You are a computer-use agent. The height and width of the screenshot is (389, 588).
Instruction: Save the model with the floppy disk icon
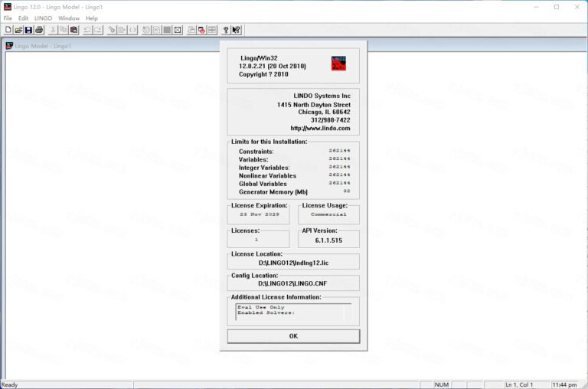[28, 30]
